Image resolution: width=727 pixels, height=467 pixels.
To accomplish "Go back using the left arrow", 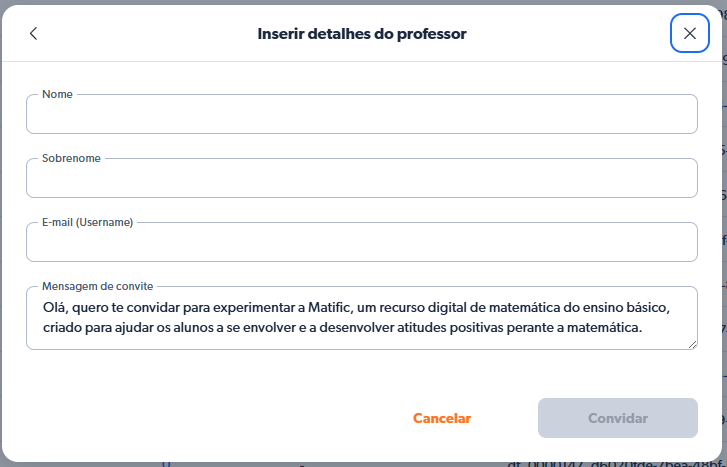I will [33, 34].
